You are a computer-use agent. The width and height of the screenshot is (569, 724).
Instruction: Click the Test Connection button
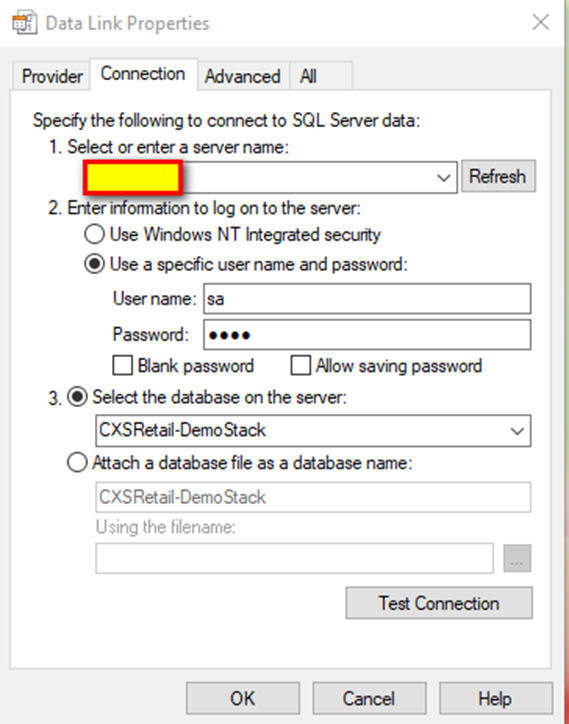tap(439, 603)
